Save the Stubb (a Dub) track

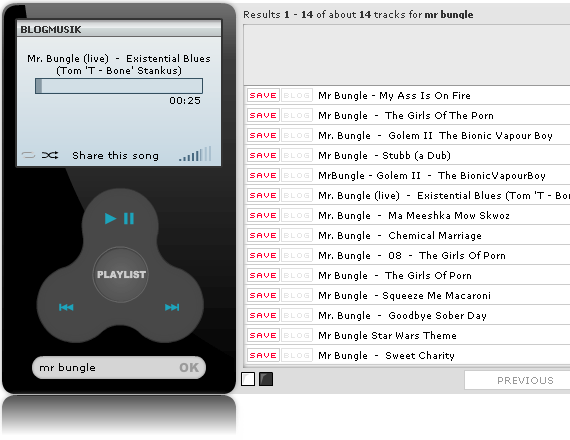tap(263, 156)
